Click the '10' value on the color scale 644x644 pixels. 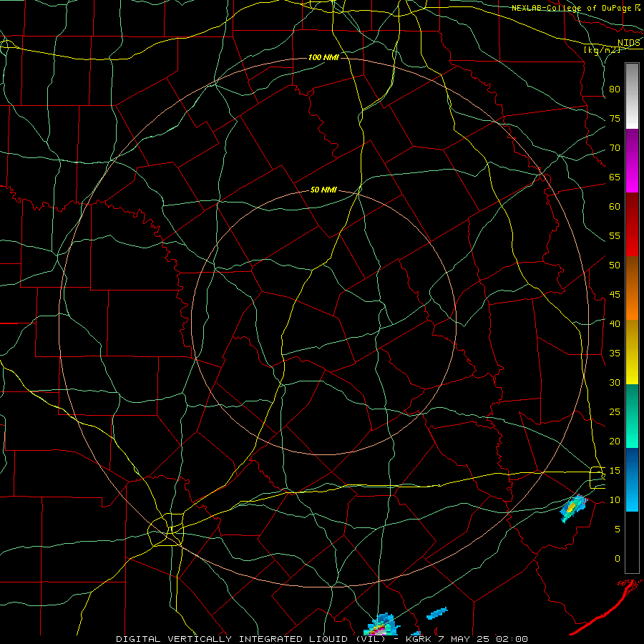point(615,500)
